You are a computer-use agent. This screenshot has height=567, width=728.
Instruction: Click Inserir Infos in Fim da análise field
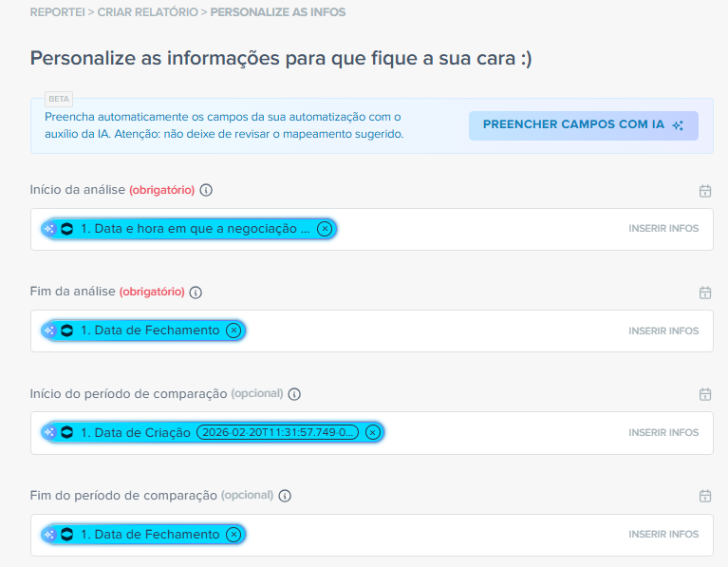pos(663,331)
